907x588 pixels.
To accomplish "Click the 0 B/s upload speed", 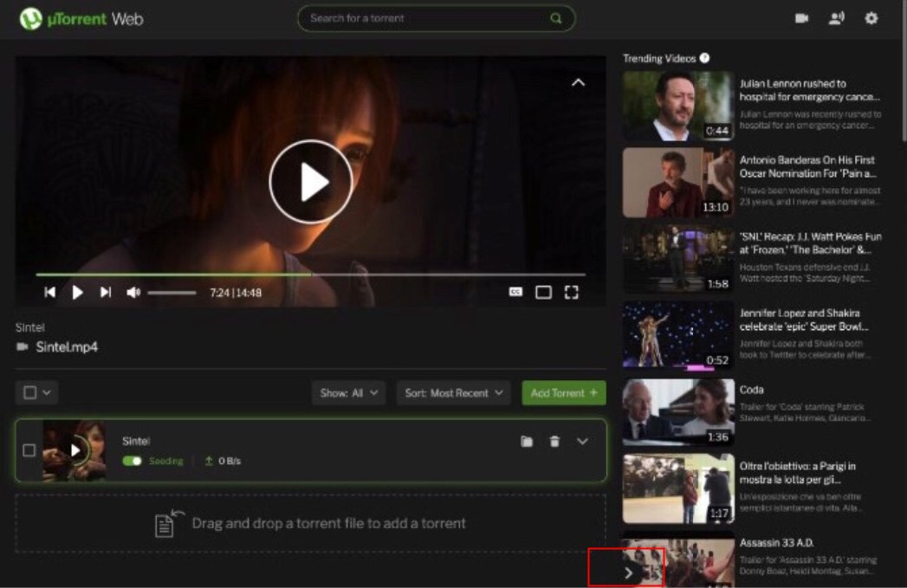I will click(230, 462).
